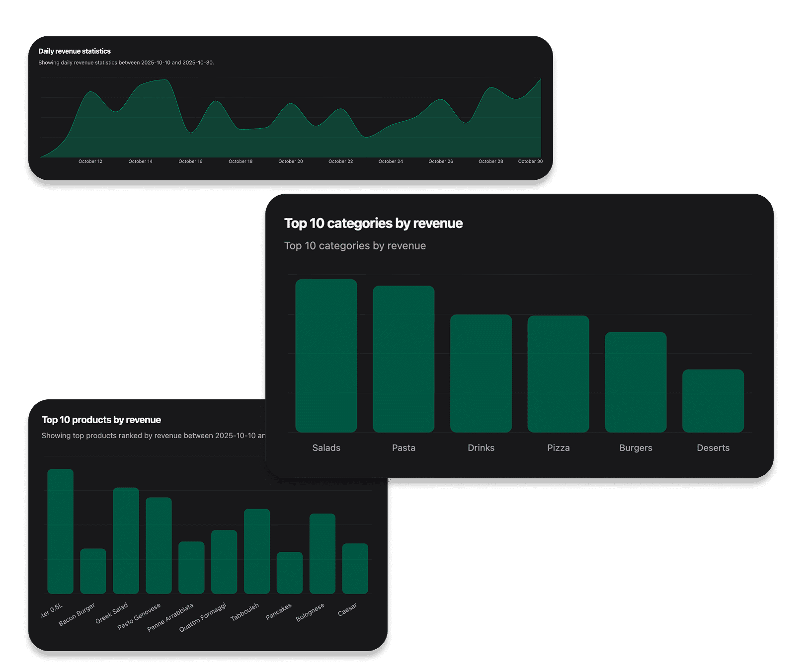The image size is (808, 672).
Task: Click the October 12 axis label
Action: (x=90, y=161)
